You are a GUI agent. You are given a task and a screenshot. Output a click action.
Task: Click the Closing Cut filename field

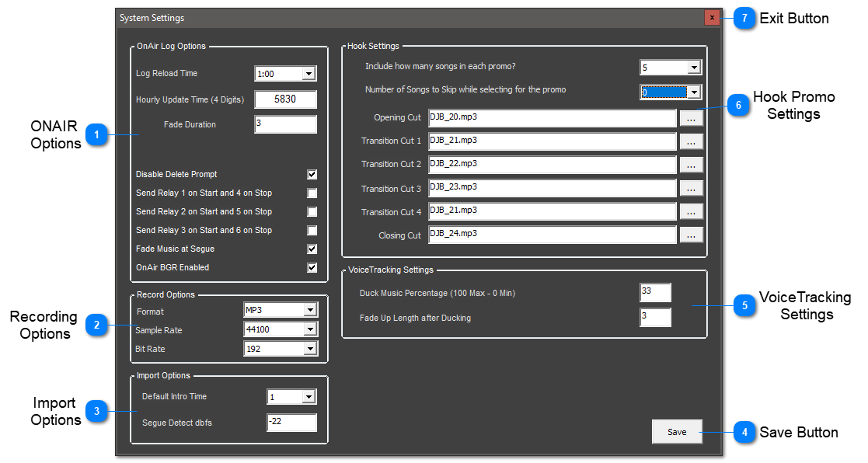pyautogui.click(x=553, y=235)
